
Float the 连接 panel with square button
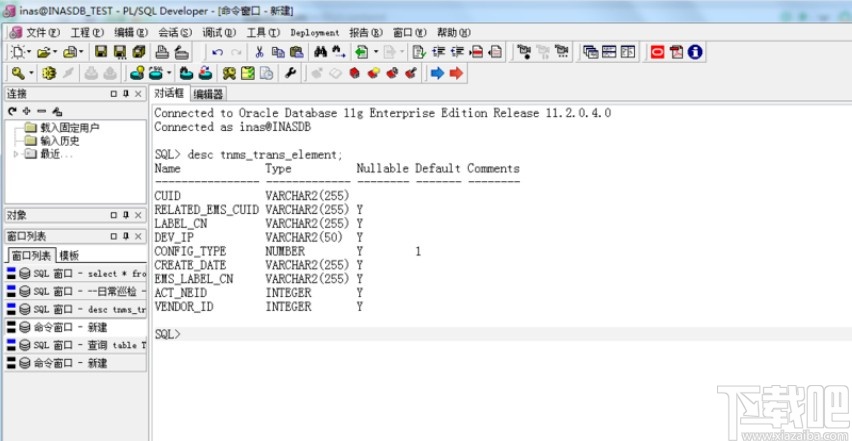(114, 94)
